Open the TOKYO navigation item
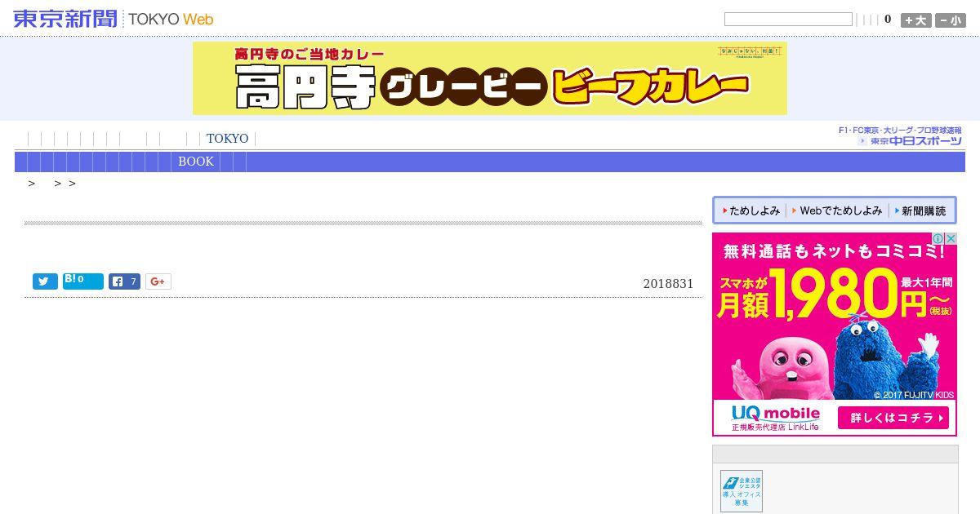Image resolution: width=980 pixels, height=514 pixels. pyautogui.click(x=227, y=139)
